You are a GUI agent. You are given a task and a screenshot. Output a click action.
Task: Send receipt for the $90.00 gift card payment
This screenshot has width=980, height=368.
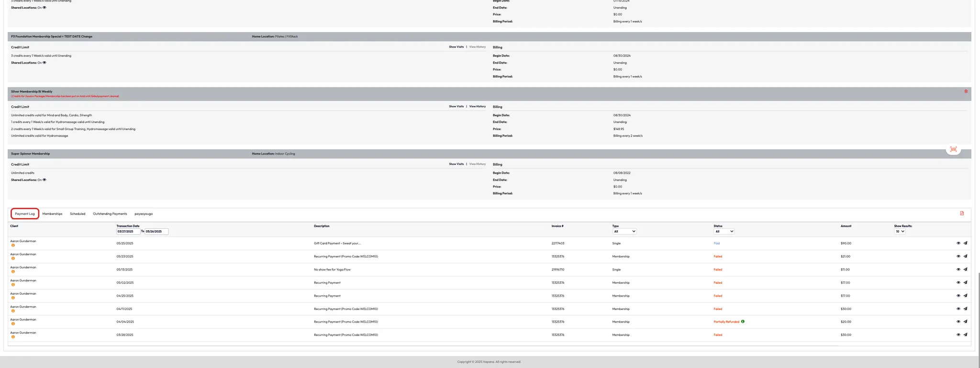[x=965, y=243]
